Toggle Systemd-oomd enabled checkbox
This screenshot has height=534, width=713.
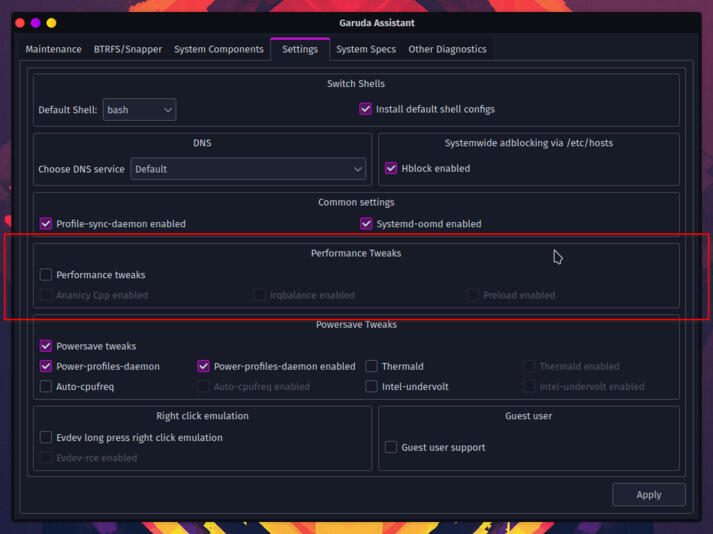click(x=366, y=224)
